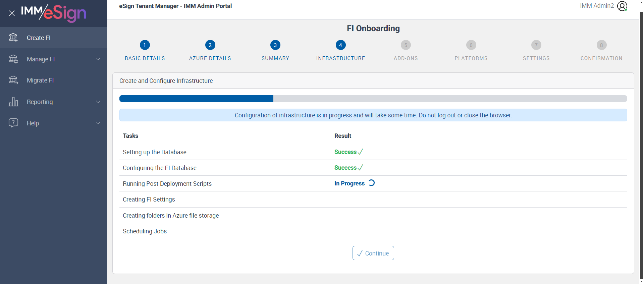Click the INFRASTRUCTURE step label
The width and height of the screenshot is (644, 284).
coord(340,58)
